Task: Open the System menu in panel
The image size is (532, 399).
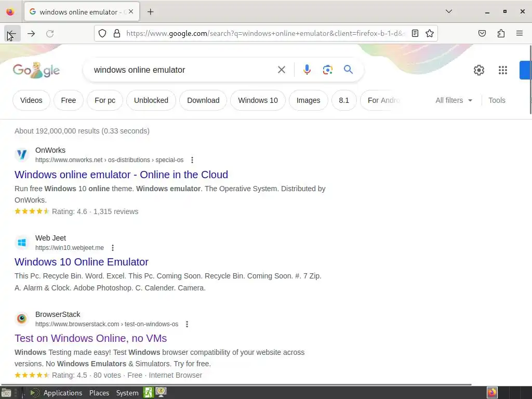Action: [x=127, y=393]
